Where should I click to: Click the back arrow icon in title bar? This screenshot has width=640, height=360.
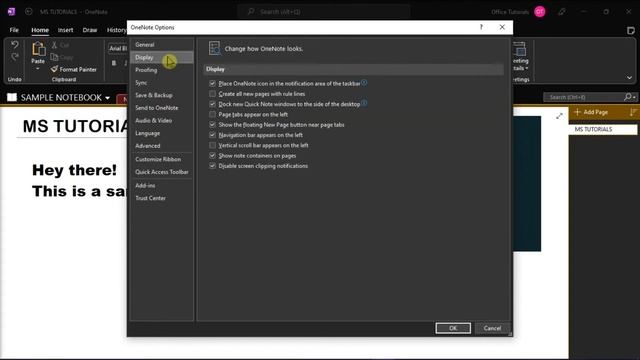click(x=29, y=11)
